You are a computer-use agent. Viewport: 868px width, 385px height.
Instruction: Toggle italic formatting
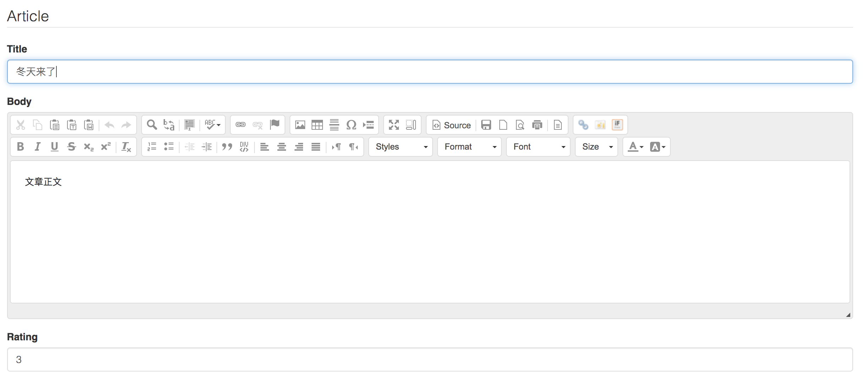(37, 147)
